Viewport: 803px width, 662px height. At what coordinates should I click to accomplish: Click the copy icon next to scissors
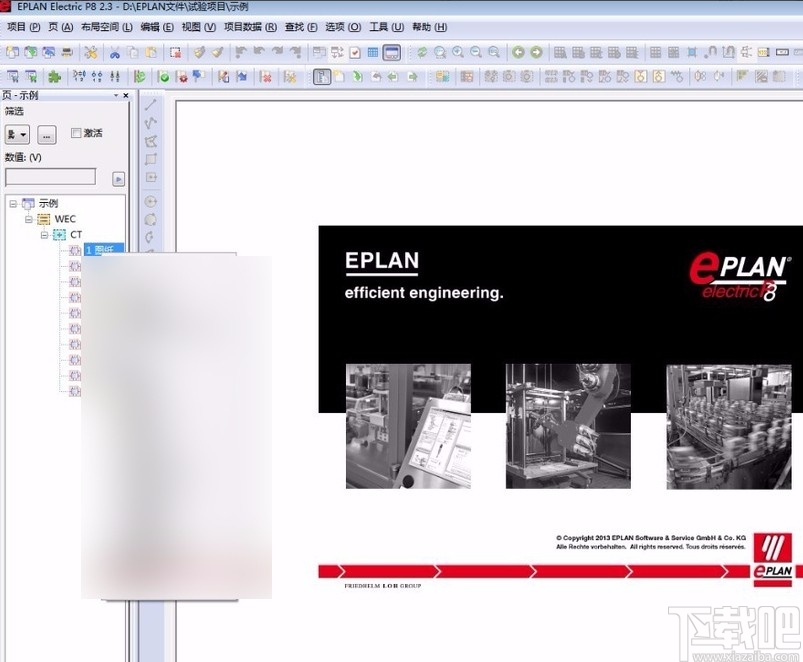click(x=133, y=52)
